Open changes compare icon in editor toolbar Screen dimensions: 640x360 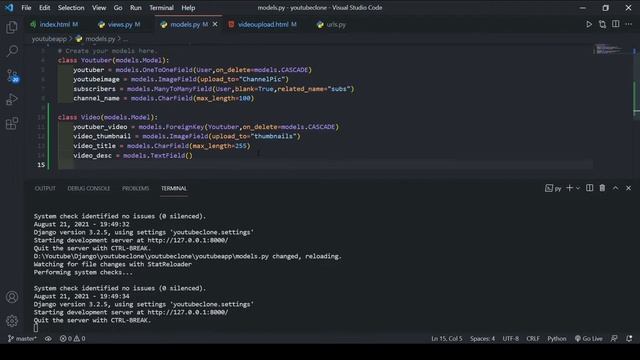pyautogui.click(x=602, y=24)
